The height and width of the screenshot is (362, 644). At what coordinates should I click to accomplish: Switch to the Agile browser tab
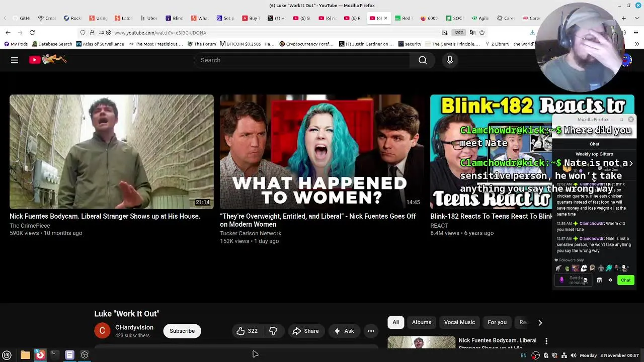click(x=480, y=18)
